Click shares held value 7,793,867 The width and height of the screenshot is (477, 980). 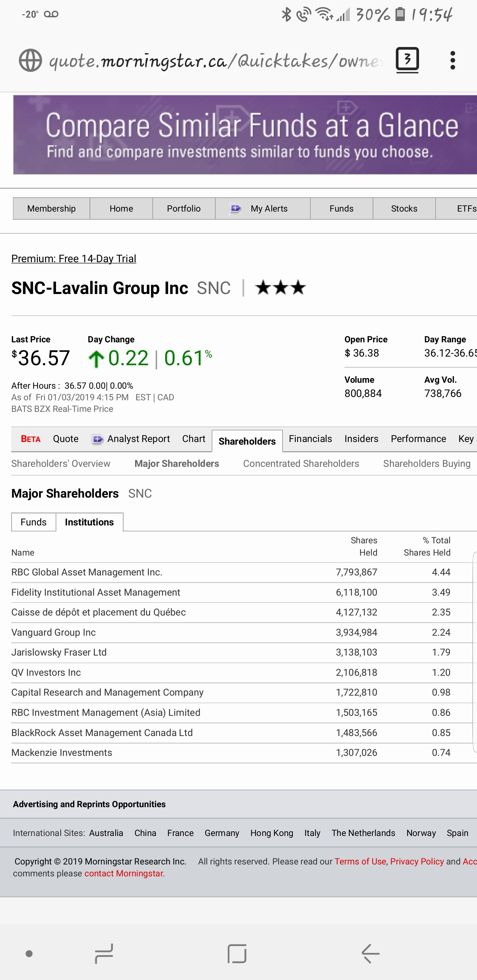pos(356,572)
